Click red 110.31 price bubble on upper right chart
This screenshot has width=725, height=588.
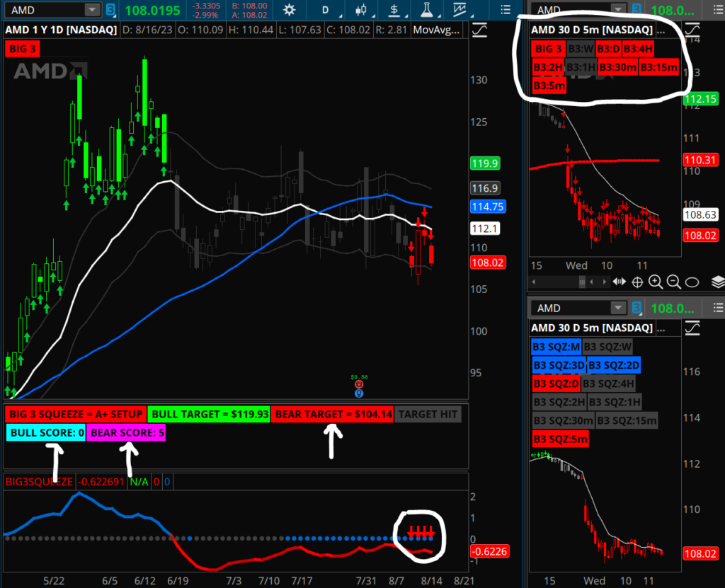[700, 160]
